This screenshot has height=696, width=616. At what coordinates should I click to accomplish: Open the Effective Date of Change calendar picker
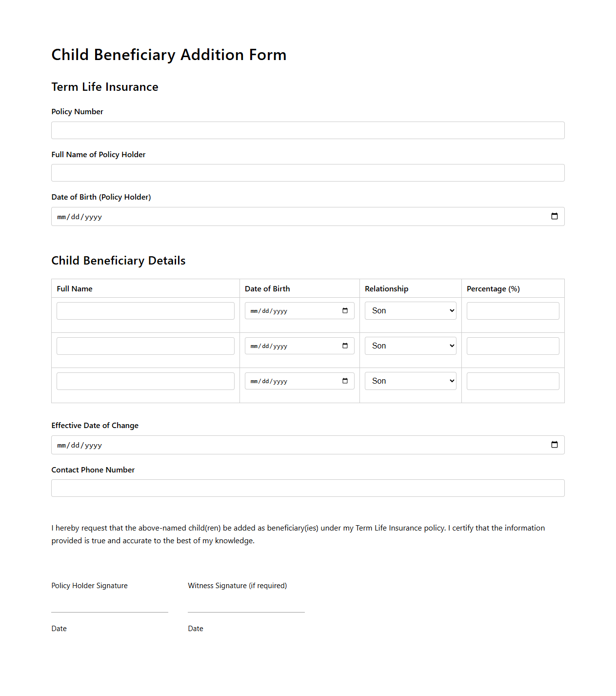(x=555, y=444)
